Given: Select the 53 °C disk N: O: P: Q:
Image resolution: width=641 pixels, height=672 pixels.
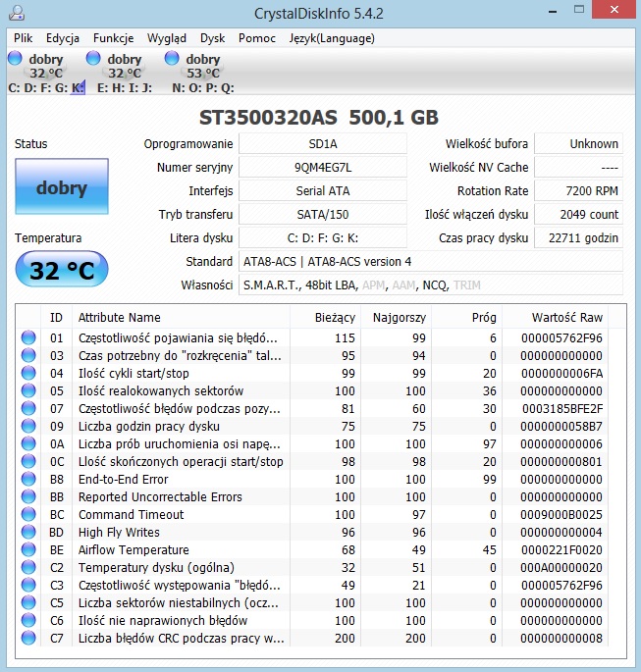Looking at the screenshot, I should (202, 73).
